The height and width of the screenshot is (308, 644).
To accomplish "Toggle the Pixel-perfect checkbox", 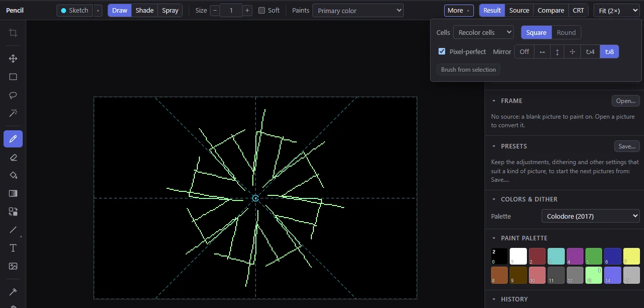I will pos(442,52).
